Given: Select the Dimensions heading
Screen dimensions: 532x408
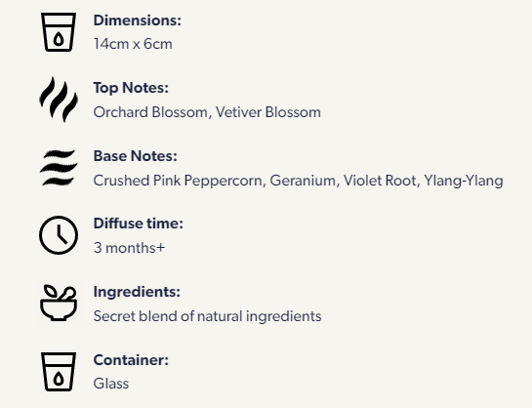Looking at the screenshot, I should click(138, 20).
